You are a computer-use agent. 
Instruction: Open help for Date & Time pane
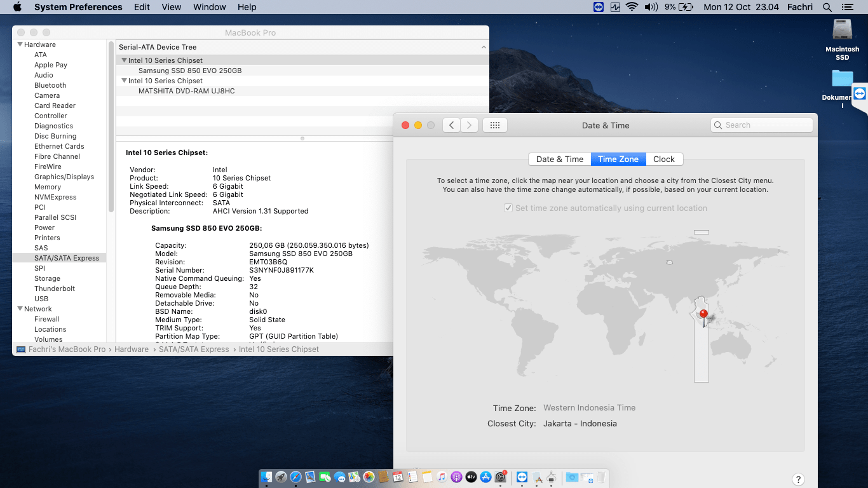799,480
